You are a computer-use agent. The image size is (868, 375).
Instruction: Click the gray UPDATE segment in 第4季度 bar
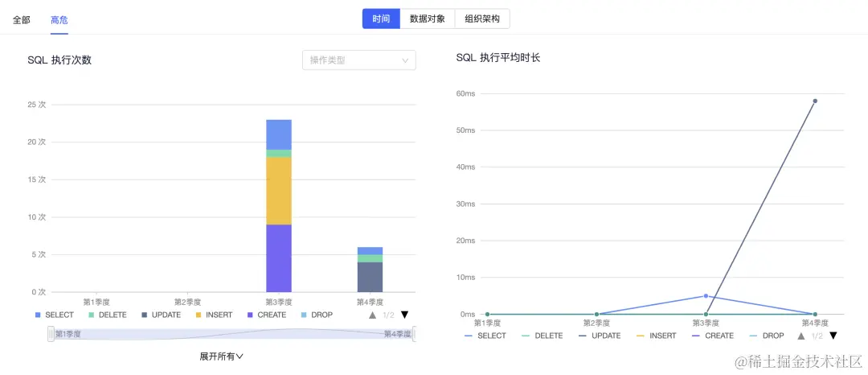[370, 277]
